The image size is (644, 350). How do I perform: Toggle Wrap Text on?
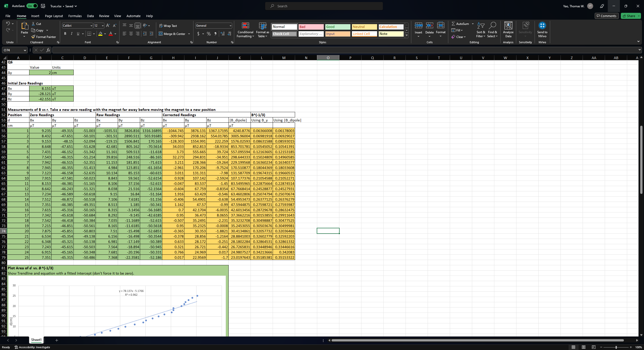(168, 26)
